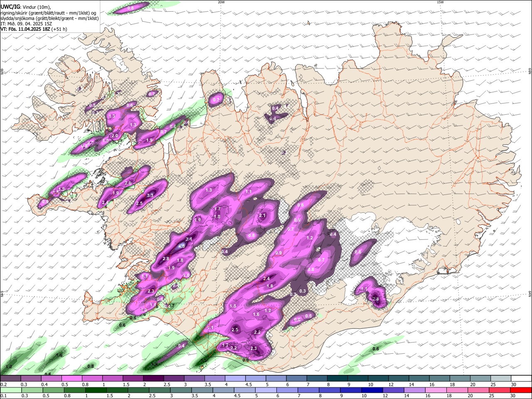Click the 'UWC/IG' title text

coord(10,7)
